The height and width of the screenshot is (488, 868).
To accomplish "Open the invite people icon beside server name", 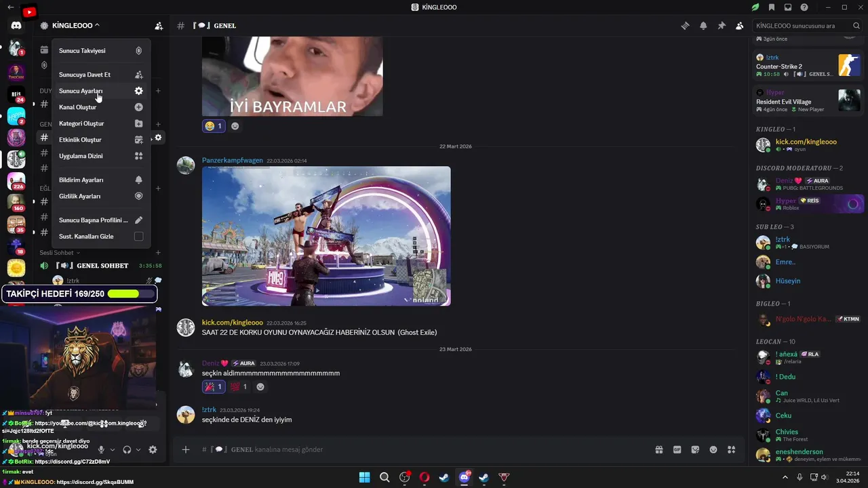I will pyautogui.click(x=159, y=26).
